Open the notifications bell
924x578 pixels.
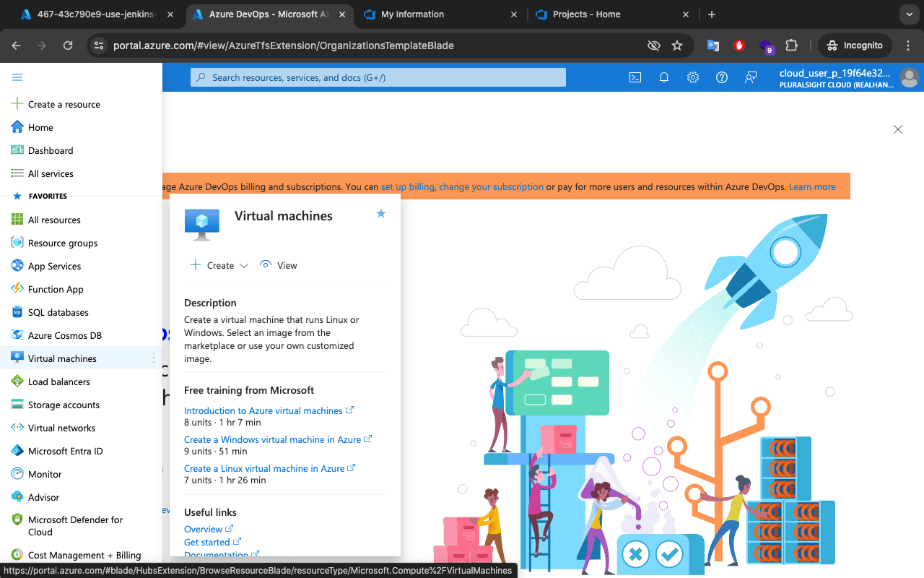pos(664,77)
